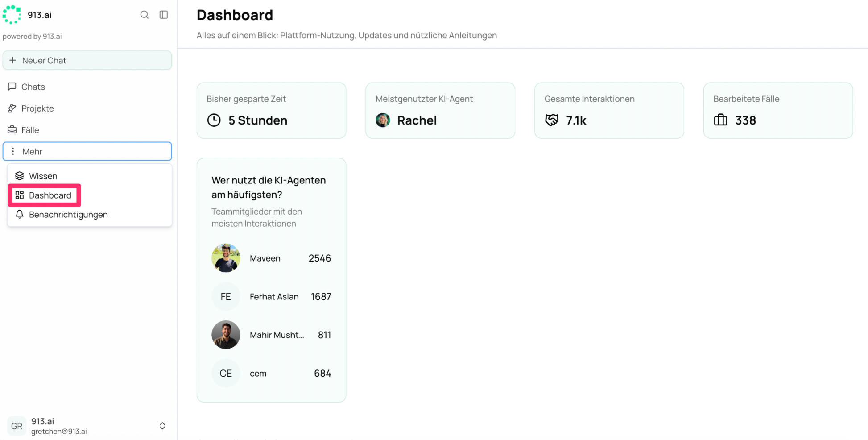Viewport: 868px width, 440px height.
Task: Click the clock icon on gesparte Zeit card
Action: tap(214, 120)
